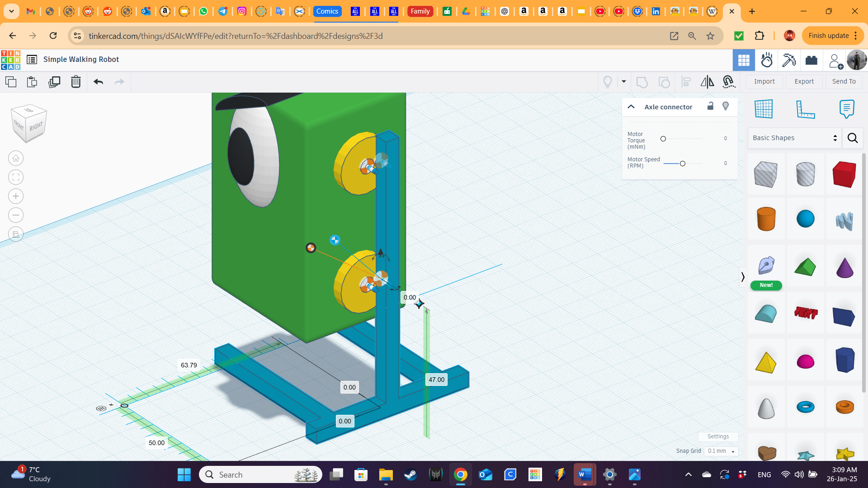Click the Export button in toolbar

(804, 81)
